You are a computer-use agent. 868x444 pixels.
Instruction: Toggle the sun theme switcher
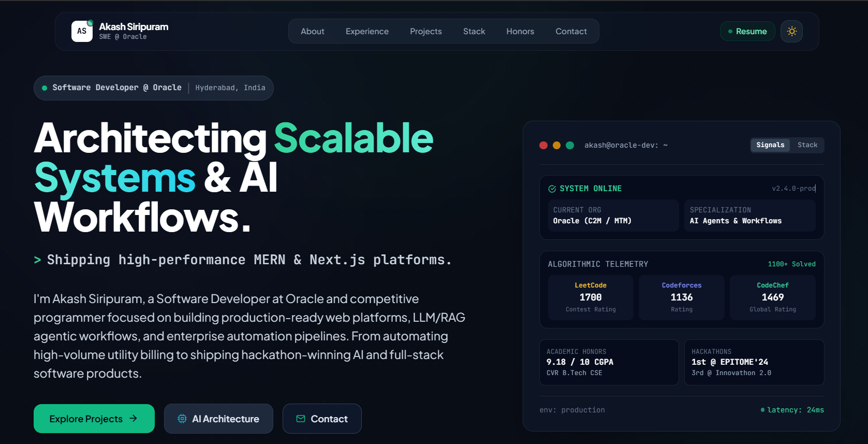pyautogui.click(x=791, y=32)
